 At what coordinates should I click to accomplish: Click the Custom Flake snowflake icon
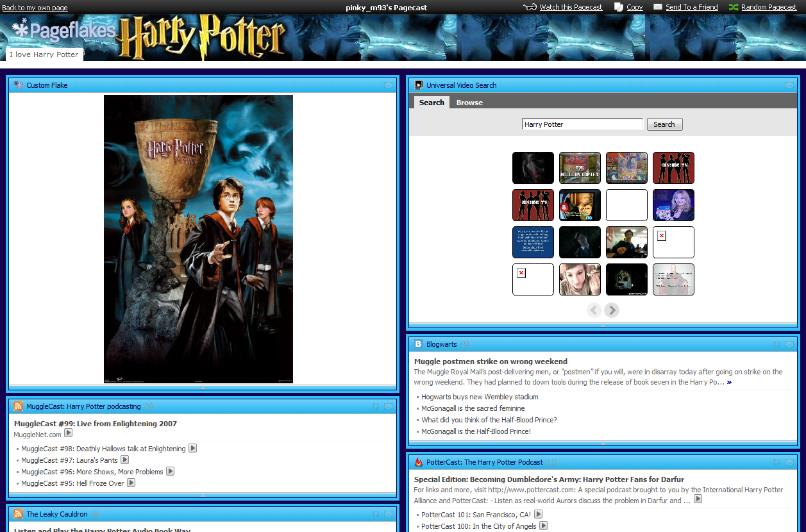[19, 85]
